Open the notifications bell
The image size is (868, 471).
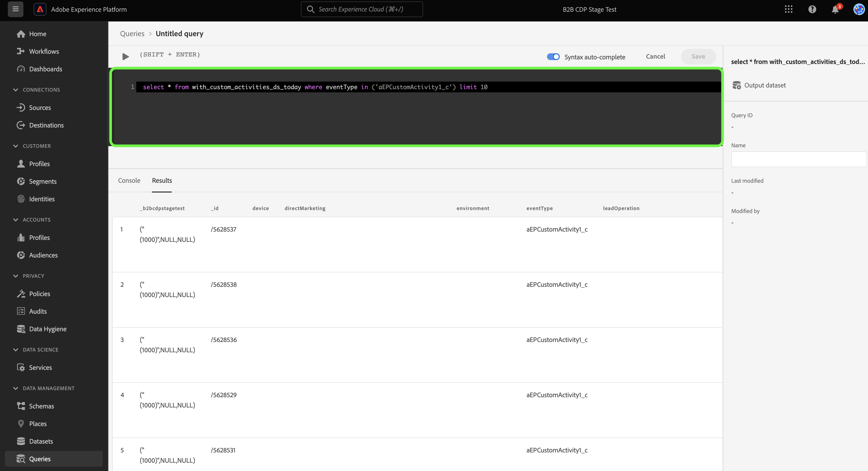pos(835,10)
